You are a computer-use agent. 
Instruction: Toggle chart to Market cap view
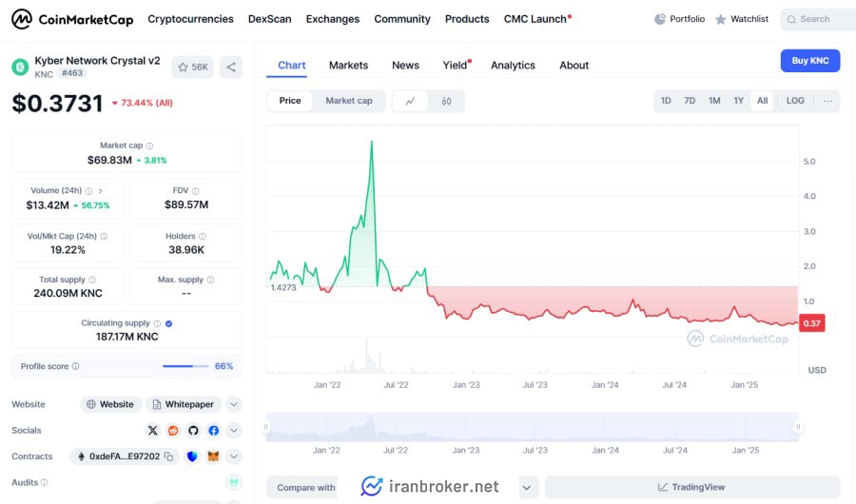pyautogui.click(x=348, y=101)
